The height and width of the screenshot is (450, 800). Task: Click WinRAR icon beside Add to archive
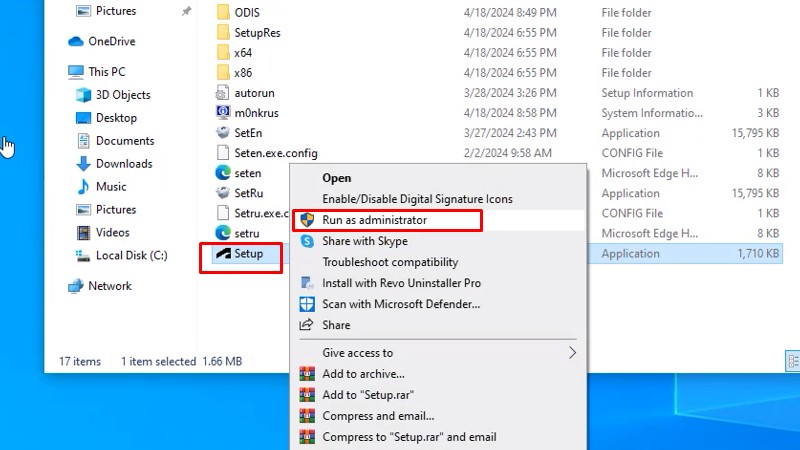coord(307,374)
